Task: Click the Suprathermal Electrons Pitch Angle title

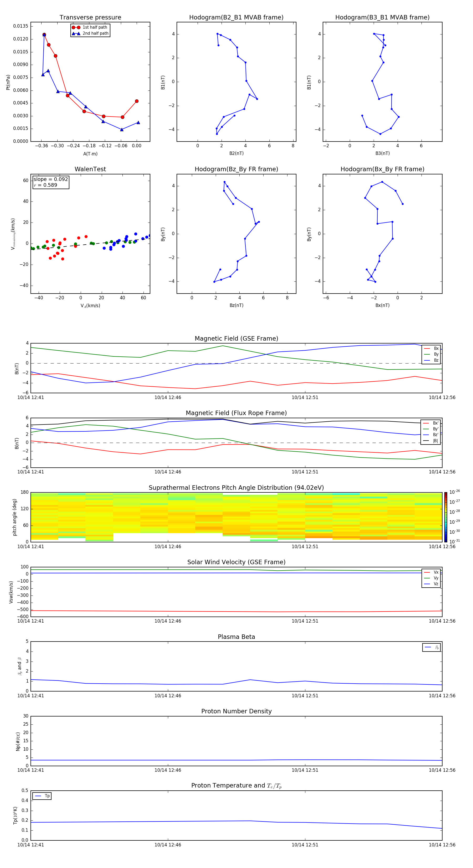Action: (x=236, y=488)
